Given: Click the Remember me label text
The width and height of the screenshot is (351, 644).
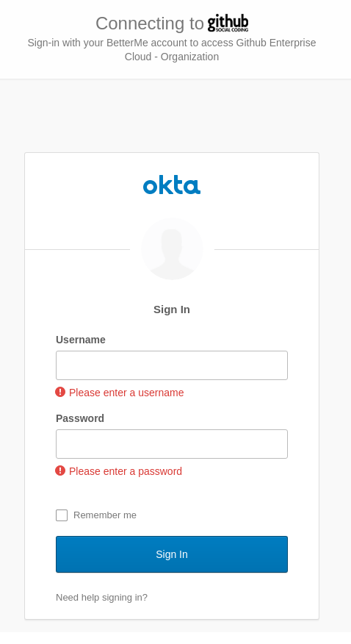Looking at the screenshot, I should tap(105, 515).
